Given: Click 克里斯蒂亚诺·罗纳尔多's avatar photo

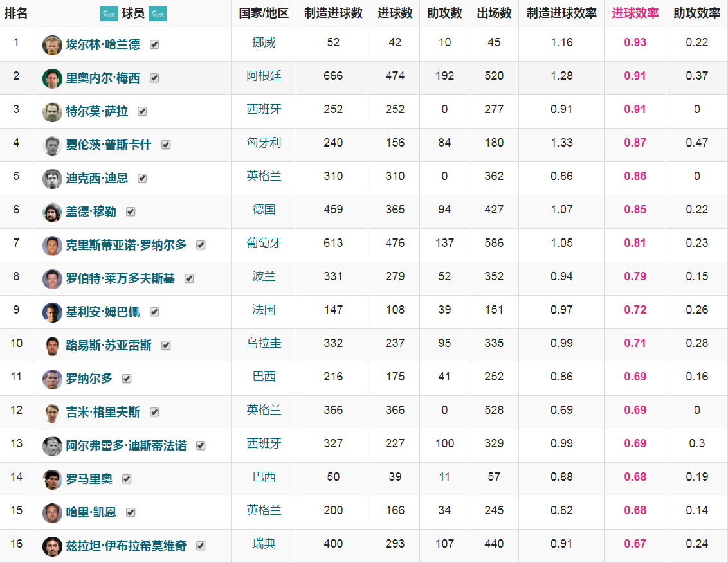Looking at the screenshot, I should coord(53,245).
